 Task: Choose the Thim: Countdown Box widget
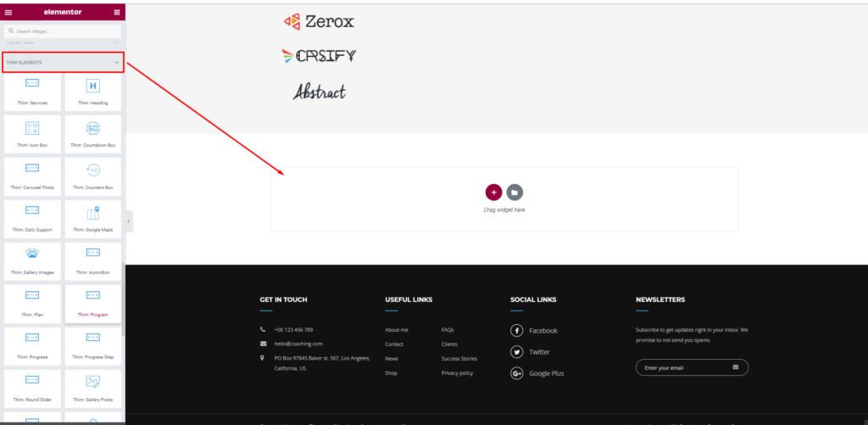(x=93, y=133)
